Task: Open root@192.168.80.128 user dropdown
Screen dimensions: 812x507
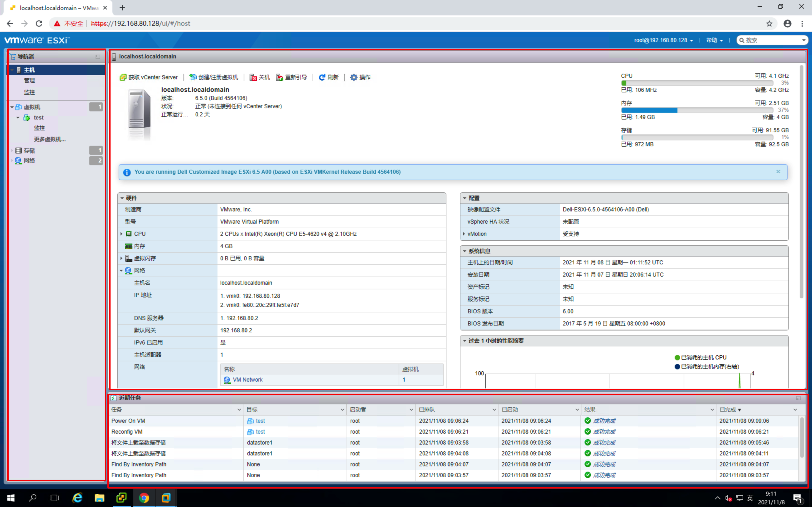Action: pos(663,40)
